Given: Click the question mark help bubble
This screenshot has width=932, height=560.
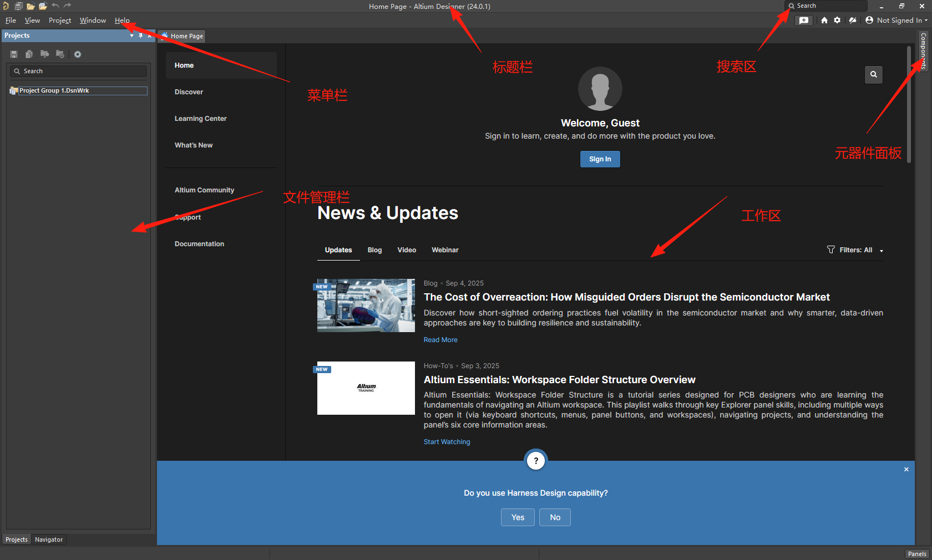Looking at the screenshot, I should [536, 461].
